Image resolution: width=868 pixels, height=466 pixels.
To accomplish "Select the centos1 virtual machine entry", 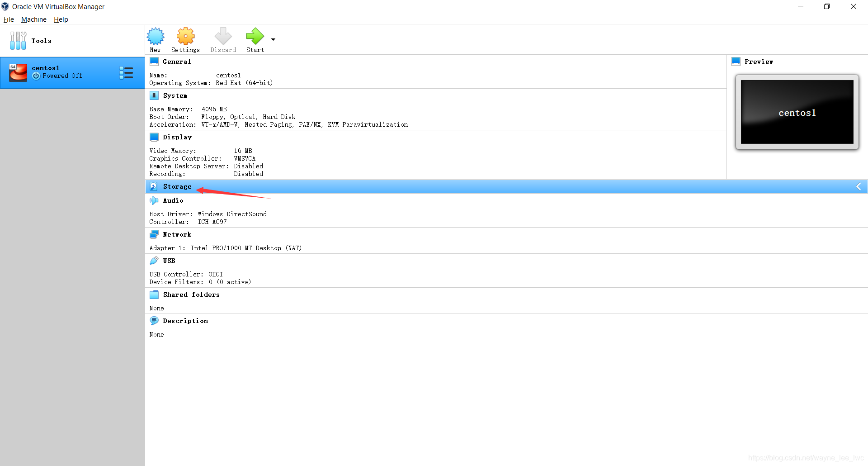I will pos(72,72).
